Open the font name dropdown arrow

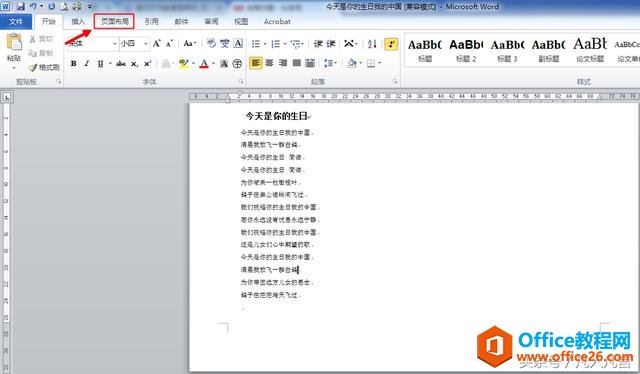pos(115,44)
